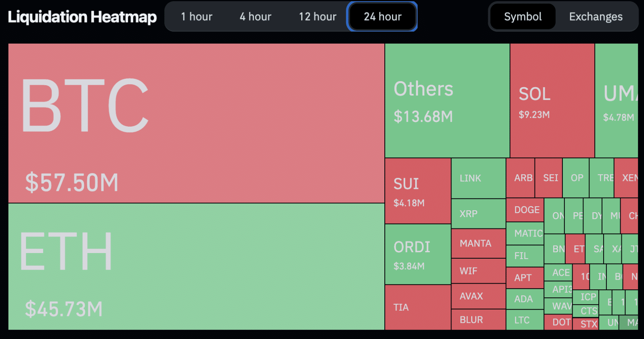Open the ICP tile
Viewport: 644px width, 339px height.
coord(586,297)
